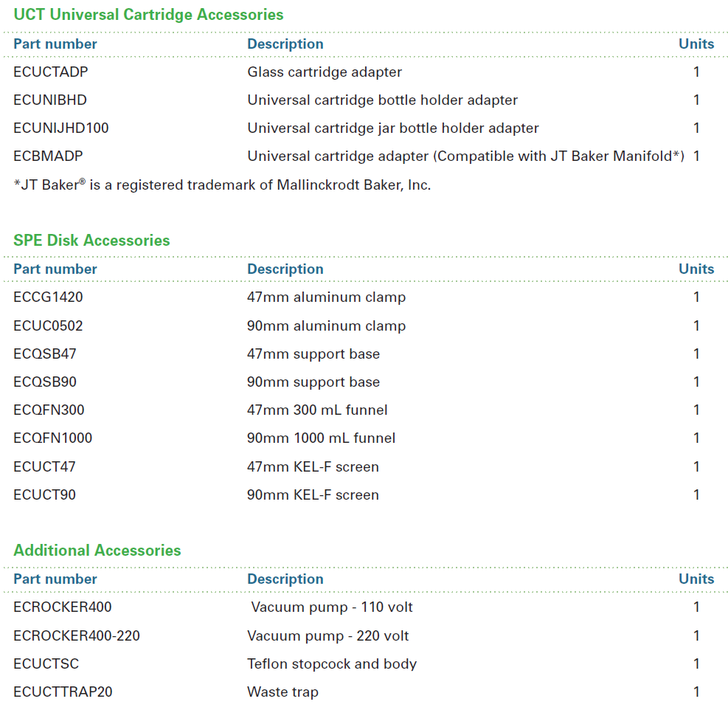The height and width of the screenshot is (710, 728).
Task: Select the 47mm 300 mL funnel entry
Action: tap(317, 410)
